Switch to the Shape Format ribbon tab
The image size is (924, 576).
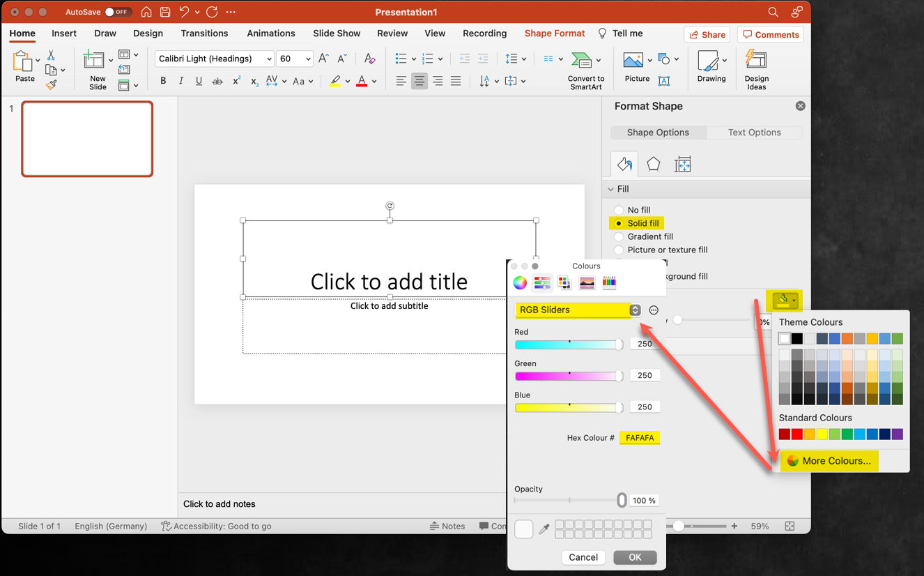coord(554,33)
